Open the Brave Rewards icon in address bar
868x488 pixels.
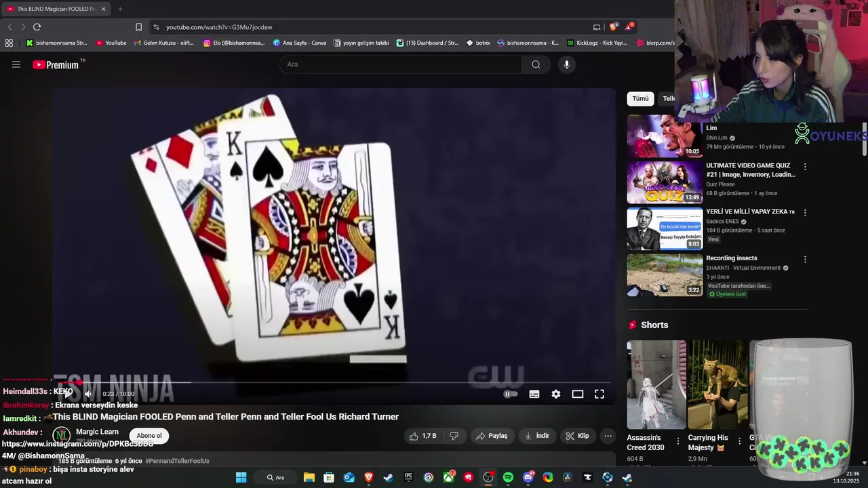point(629,27)
